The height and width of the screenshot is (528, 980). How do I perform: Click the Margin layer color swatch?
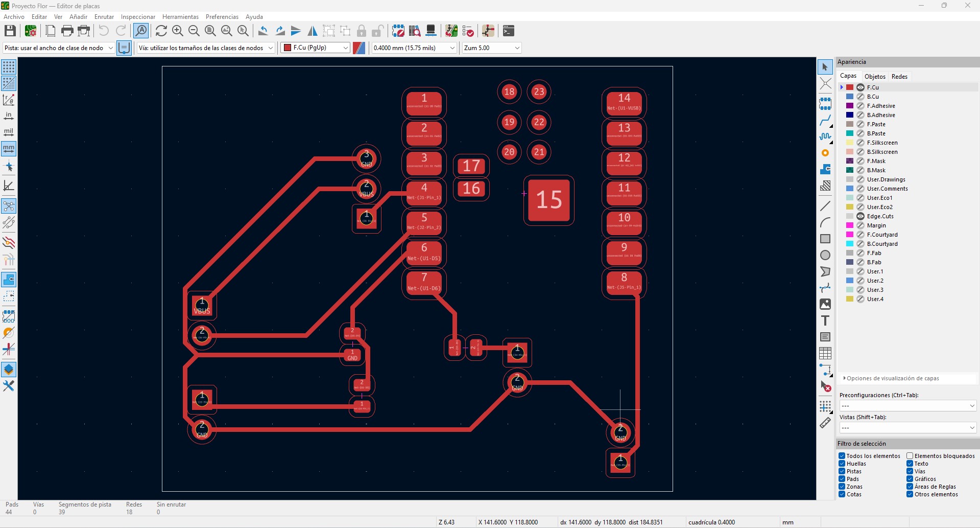coord(850,225)
